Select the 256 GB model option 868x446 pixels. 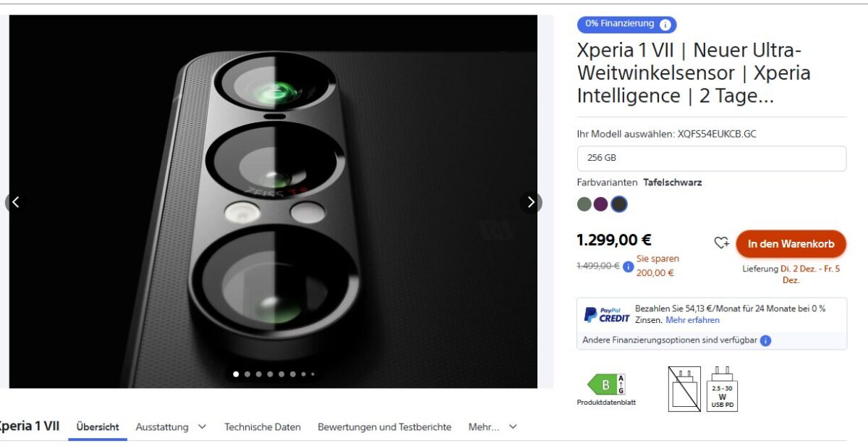pos(711,158)
